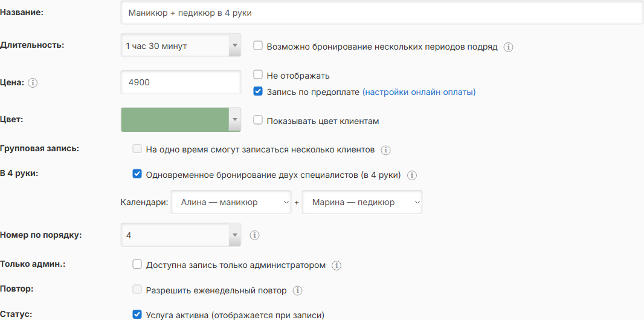Click the Повтор: label
The height and width of the screenshot is (320, 644).
pos(17,289)
